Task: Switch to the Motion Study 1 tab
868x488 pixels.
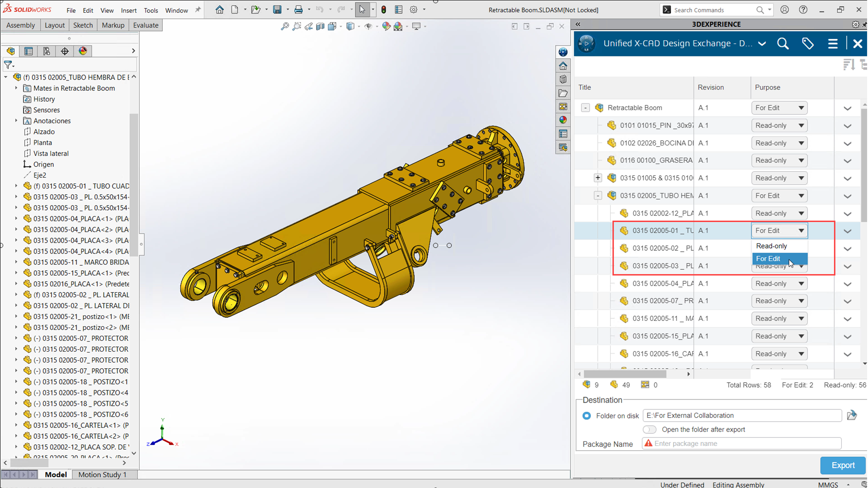Action: point(102,474)
